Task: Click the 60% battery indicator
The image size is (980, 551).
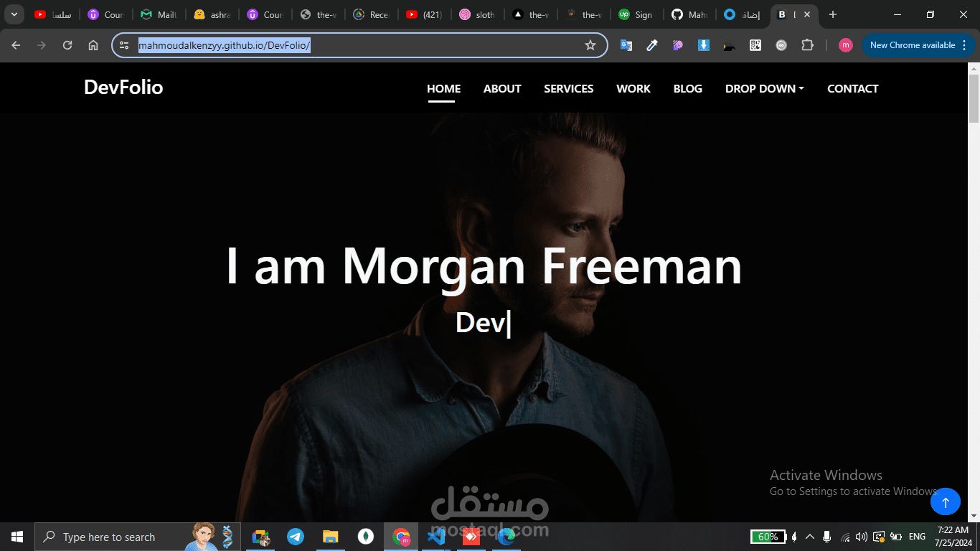Action: tap(768, 537)
